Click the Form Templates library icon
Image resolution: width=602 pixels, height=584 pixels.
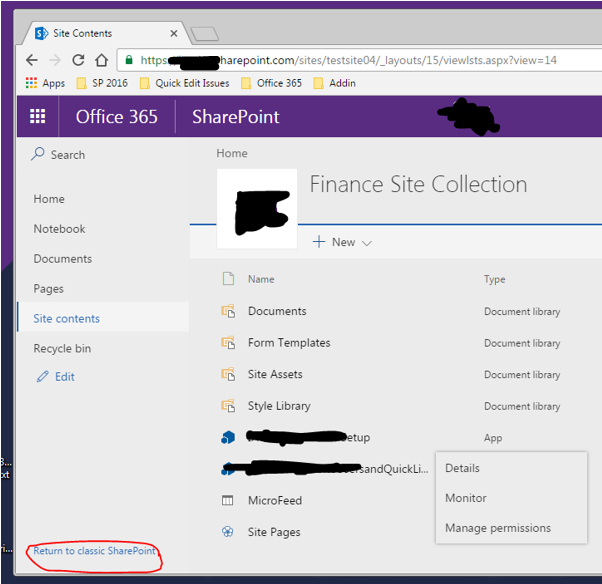coord(228,342)
